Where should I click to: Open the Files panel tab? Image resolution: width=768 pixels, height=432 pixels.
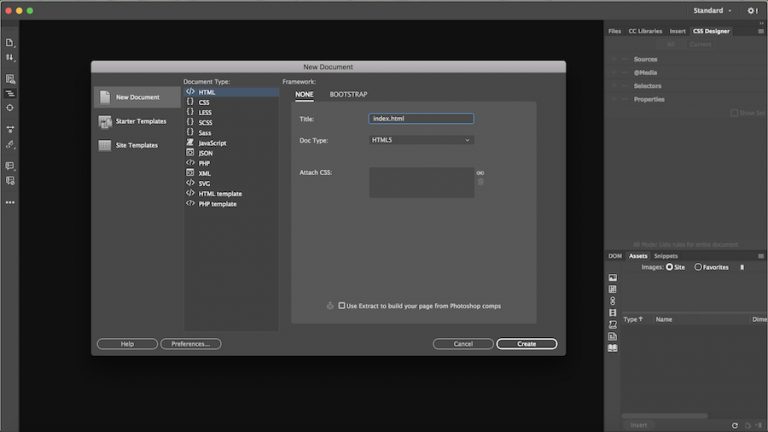[x=614, y=31]
